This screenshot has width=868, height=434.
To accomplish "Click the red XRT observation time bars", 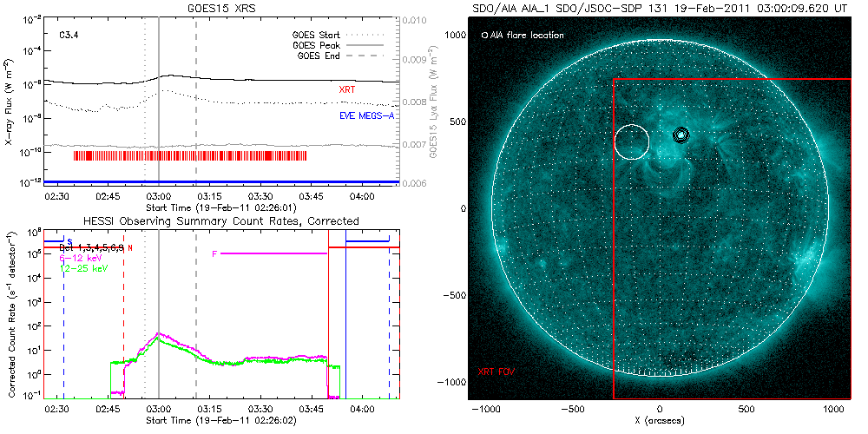I will tap(191, 156).
